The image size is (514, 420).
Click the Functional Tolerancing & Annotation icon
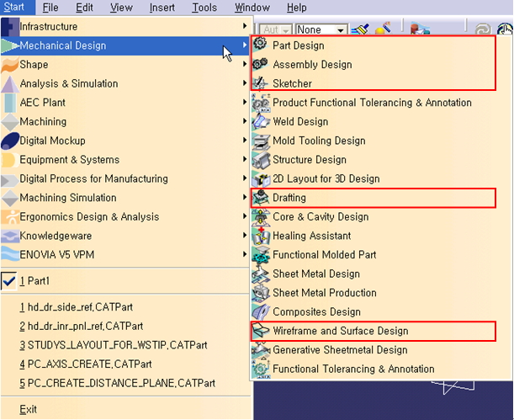(261, 369)
